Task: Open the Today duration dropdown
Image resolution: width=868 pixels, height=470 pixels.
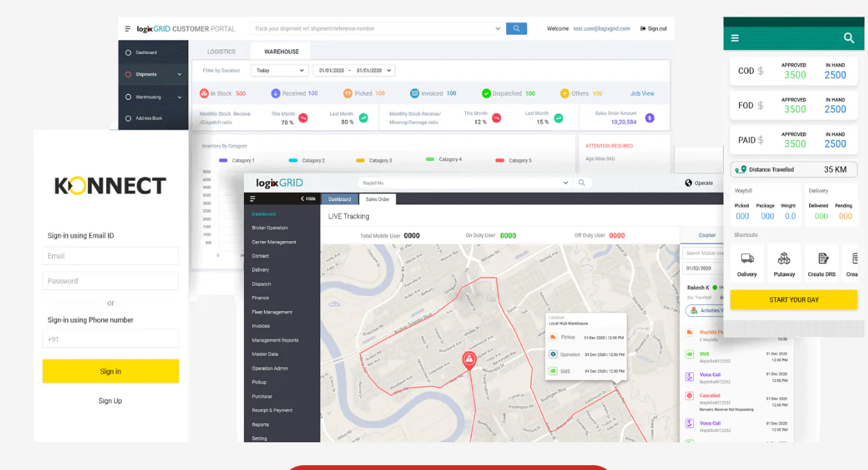Action: 279,70
